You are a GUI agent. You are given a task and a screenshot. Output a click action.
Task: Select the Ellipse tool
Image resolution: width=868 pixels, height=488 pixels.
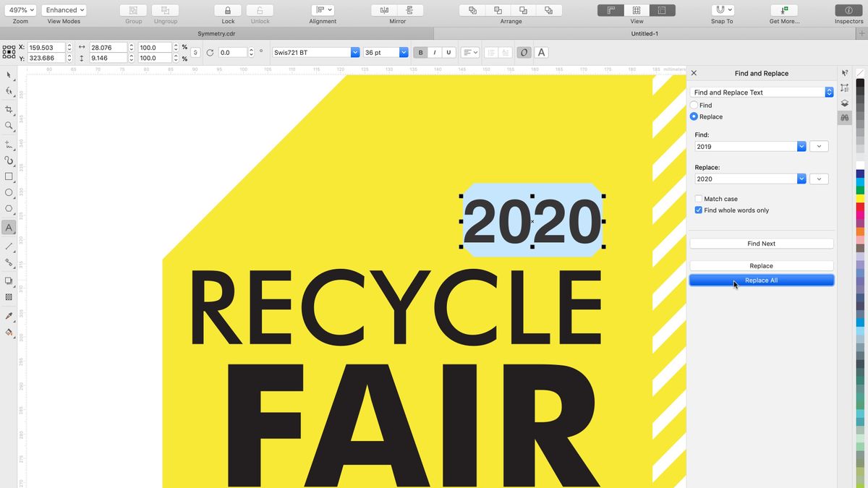coord(9,193)
